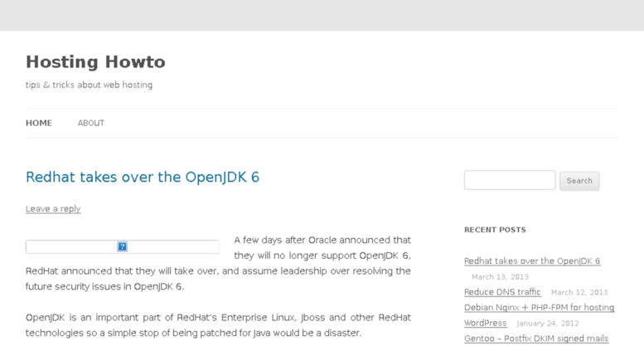Click the January 24, 2012 post date
The height and width of the screenshot is (351, 644).
(548, 324)
